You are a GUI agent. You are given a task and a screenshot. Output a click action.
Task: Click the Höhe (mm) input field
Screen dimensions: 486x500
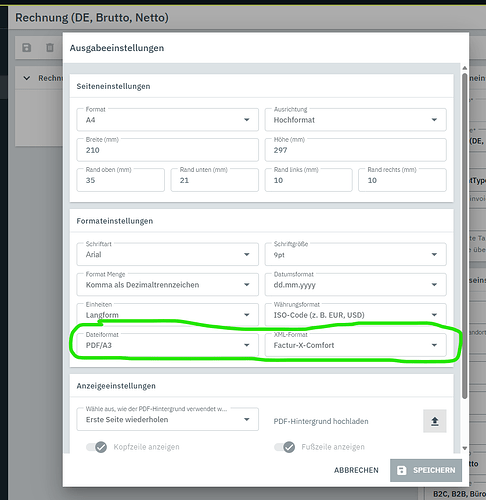point(355,150)
